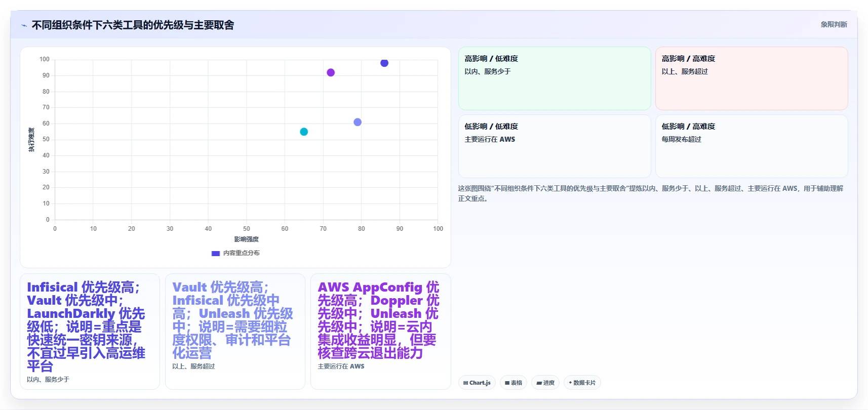The width and height of the screenshot is (868, 410).
Task: Click the 以上、服务超过 caption under Vault card
Action: (x=193, y=366)
